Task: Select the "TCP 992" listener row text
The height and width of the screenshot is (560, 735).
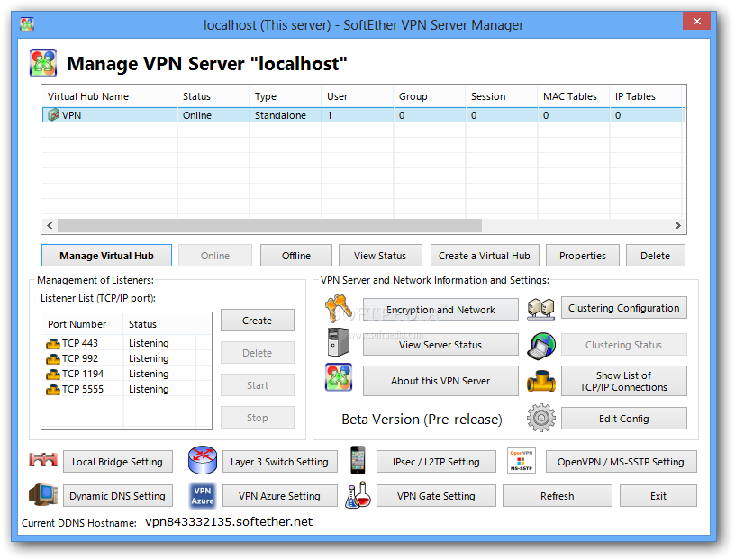Action: 80,358
